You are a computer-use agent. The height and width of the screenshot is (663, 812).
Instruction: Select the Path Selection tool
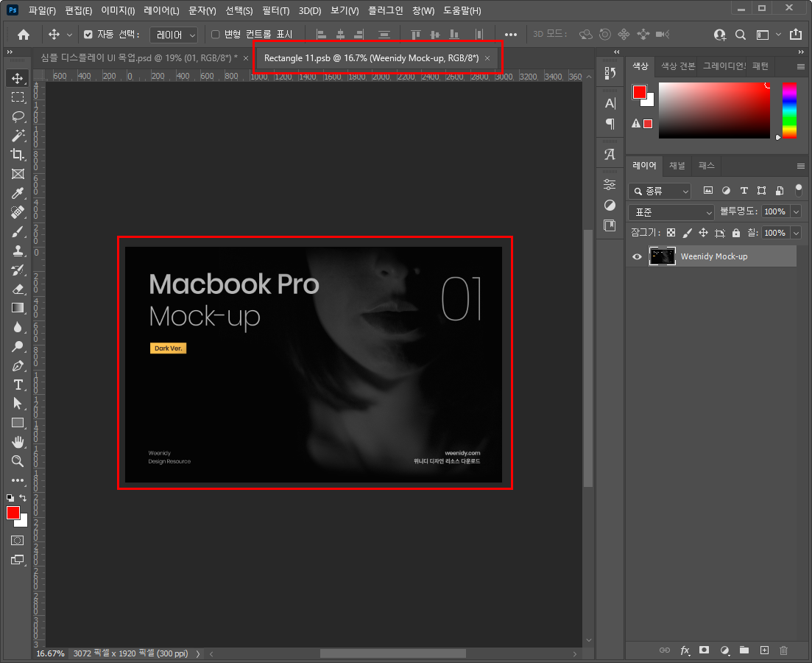[x=18, y=403]
